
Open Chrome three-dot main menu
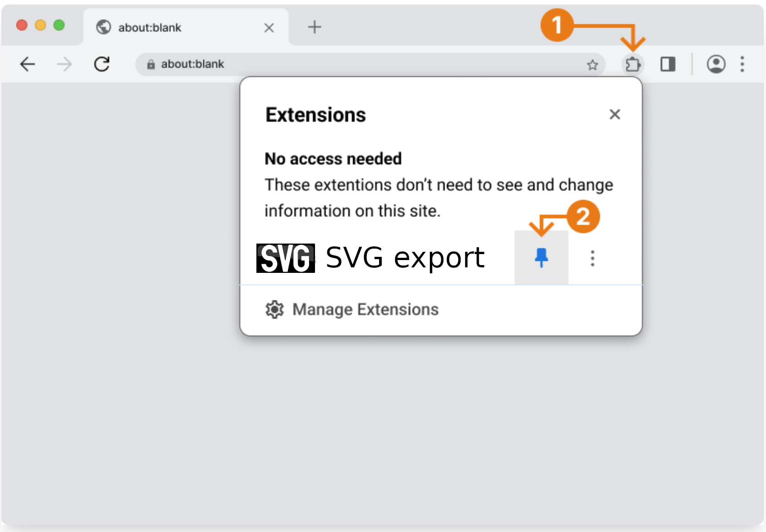(x=742, y=64)
